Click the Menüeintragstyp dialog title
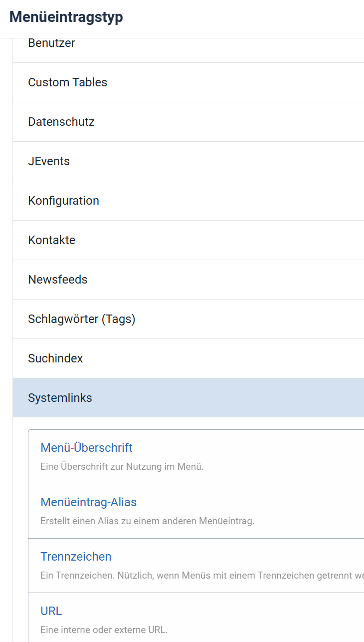 pyautogui.click(x=66, y=17)
